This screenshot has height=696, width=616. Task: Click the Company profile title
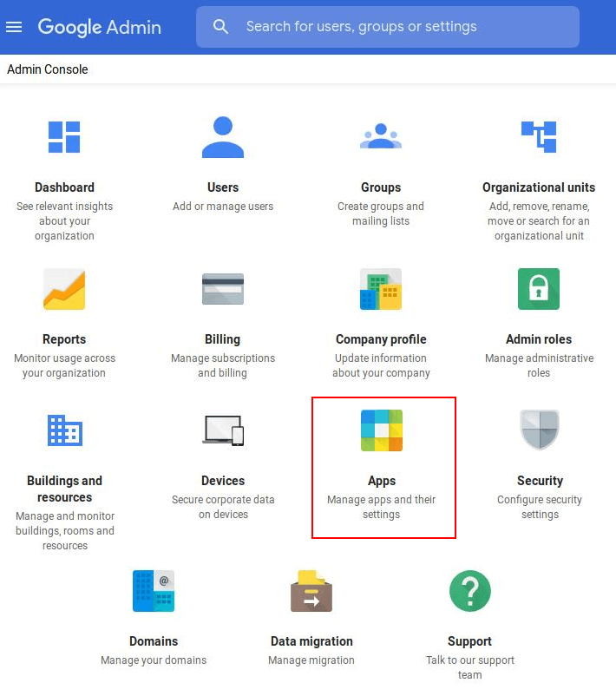click(x=381, y=339)
